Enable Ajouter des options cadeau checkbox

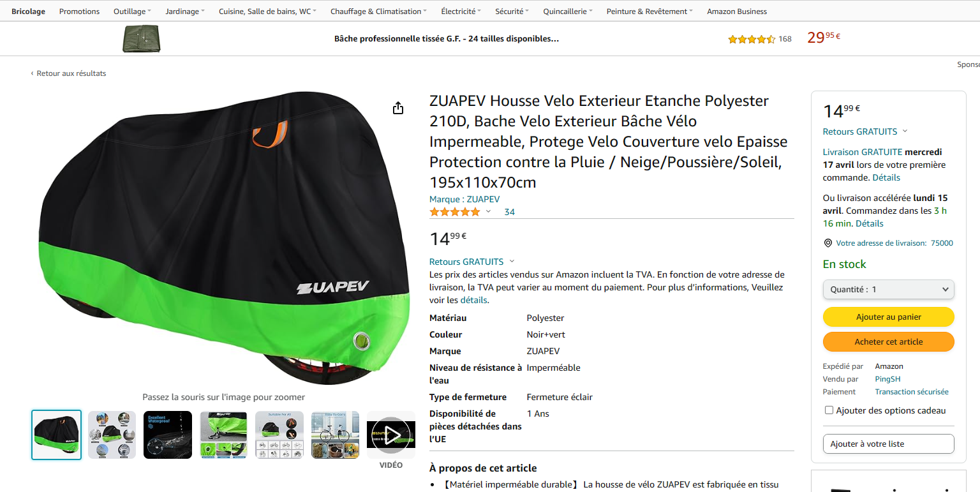coord(829,410)
